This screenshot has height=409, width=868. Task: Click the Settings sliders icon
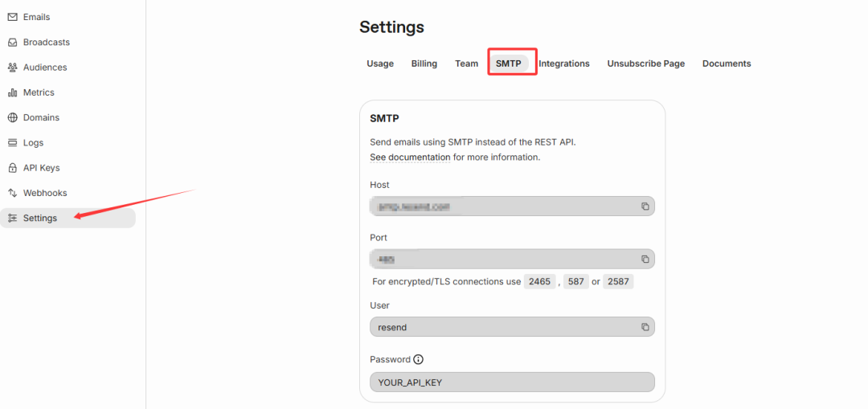[12, 218]
